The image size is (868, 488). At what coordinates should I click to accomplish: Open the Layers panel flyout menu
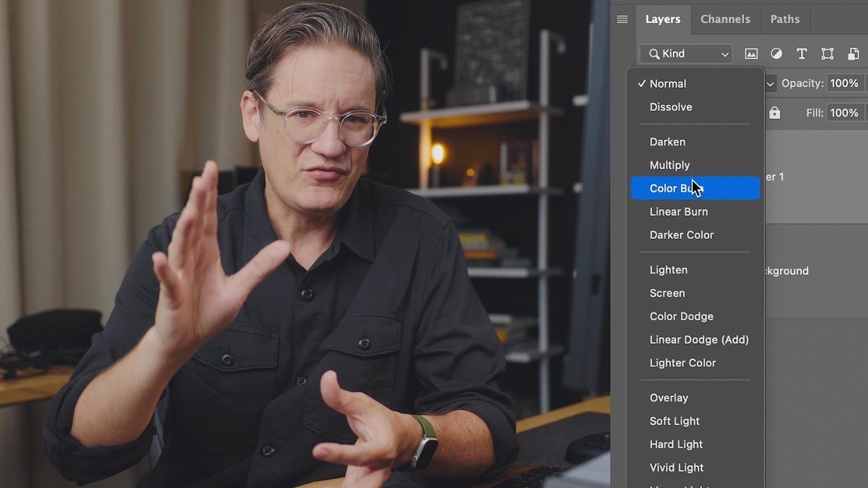[x=622, y=19]
